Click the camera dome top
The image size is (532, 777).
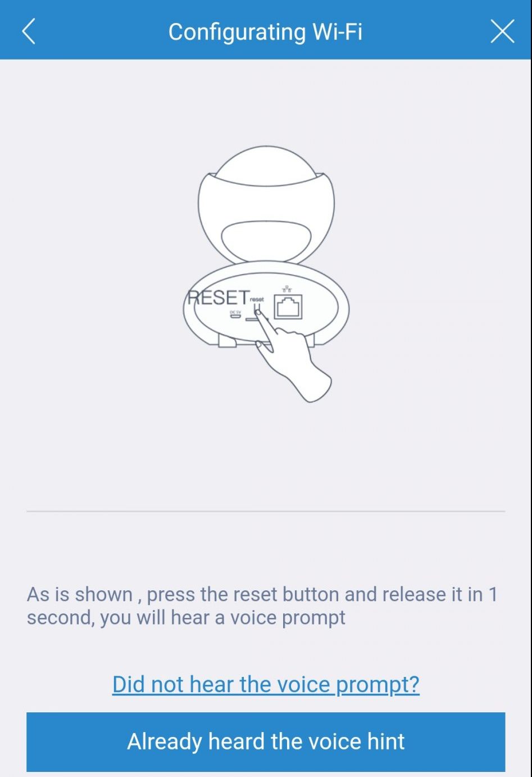click(x=266, y=166)
